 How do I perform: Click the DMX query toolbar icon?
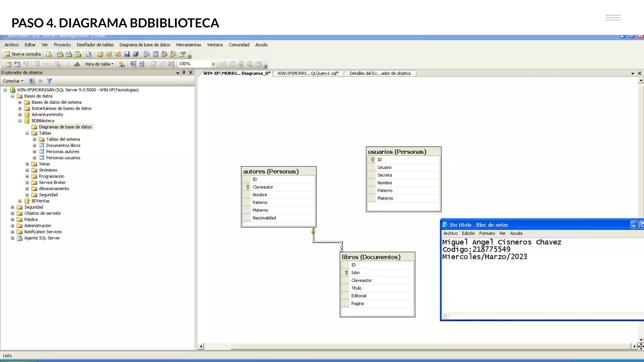click(69, 54)
